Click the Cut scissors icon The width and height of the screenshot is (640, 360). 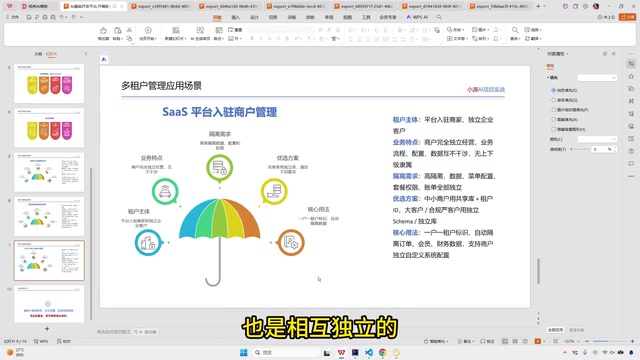(129, 30)
